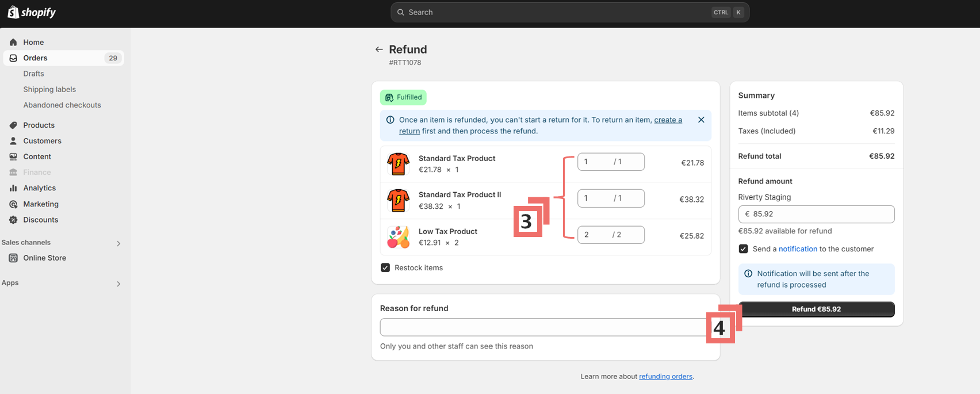Open Abandoned checkouts page
The width and height of the screenshot is (980, 394).
[62, 105]
